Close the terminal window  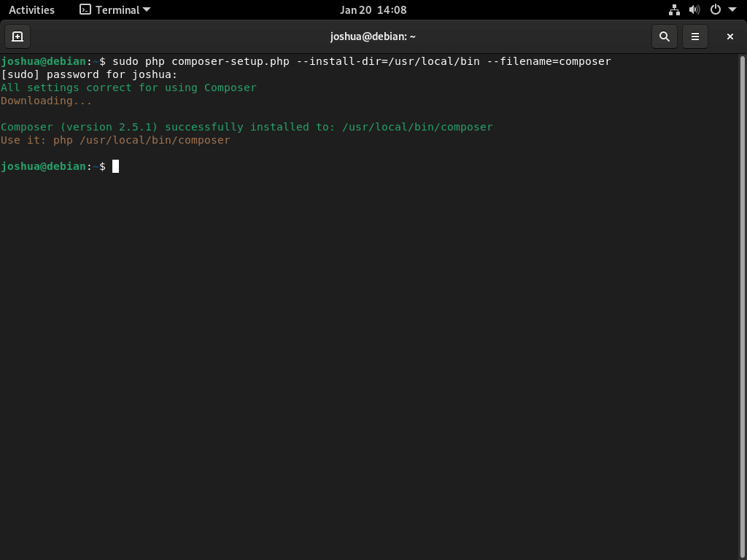(x=729, y=36)
